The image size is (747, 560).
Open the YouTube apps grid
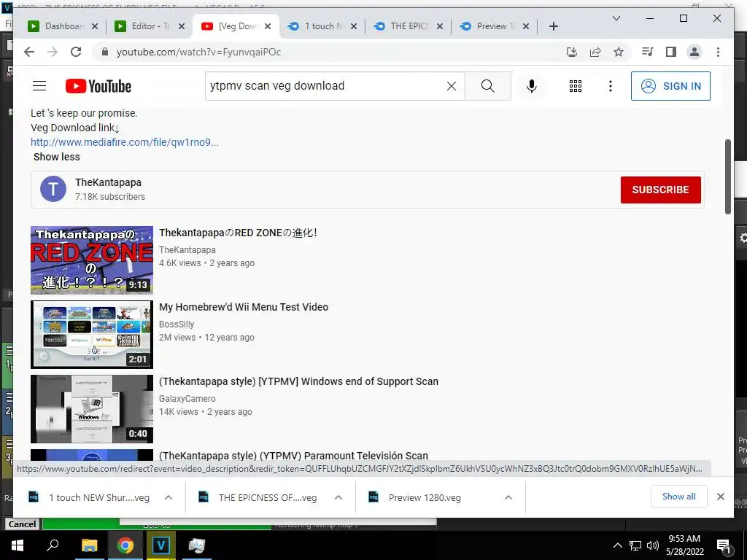pos(576,86)
